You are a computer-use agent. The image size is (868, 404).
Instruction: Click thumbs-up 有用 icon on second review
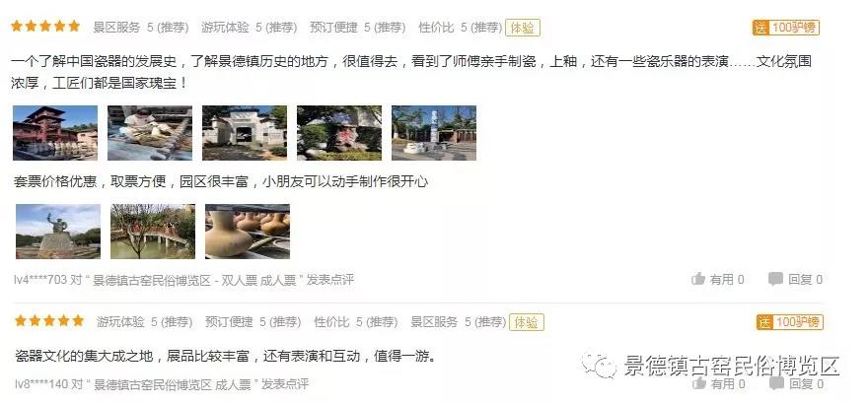699,383
